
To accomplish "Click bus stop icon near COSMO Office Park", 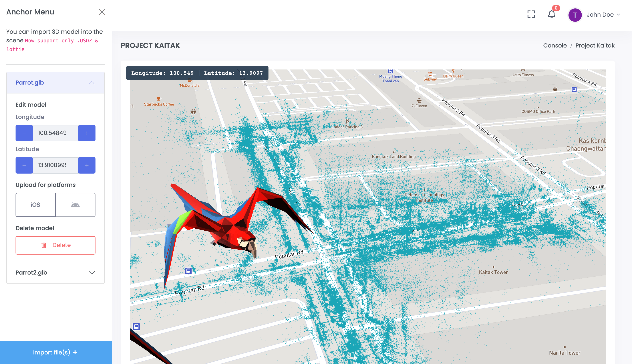I will 574,89.
